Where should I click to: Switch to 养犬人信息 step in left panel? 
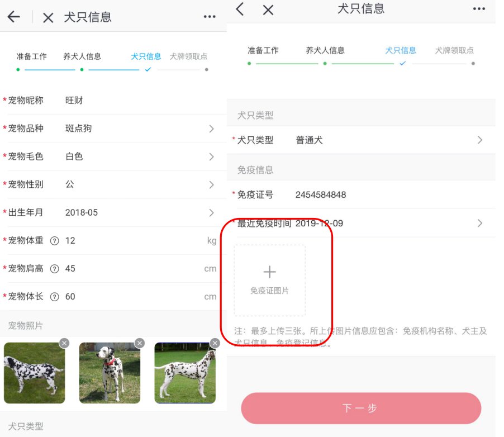[82, 56]
